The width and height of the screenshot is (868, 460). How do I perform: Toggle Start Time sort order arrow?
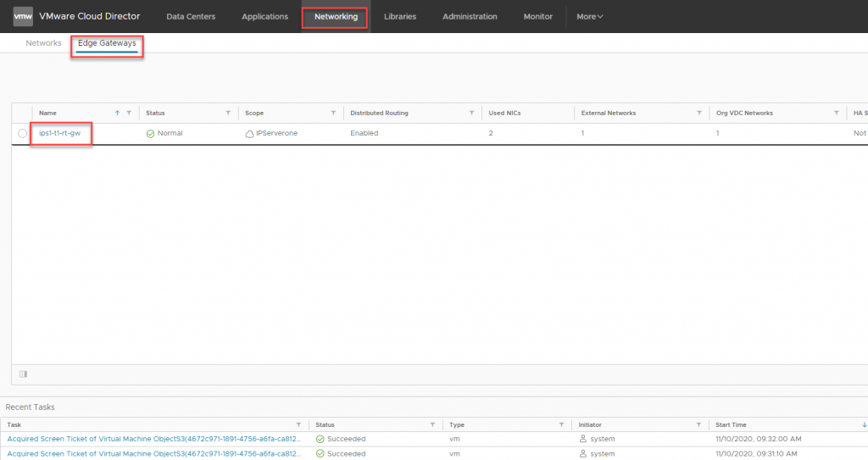tap(864, 424)
